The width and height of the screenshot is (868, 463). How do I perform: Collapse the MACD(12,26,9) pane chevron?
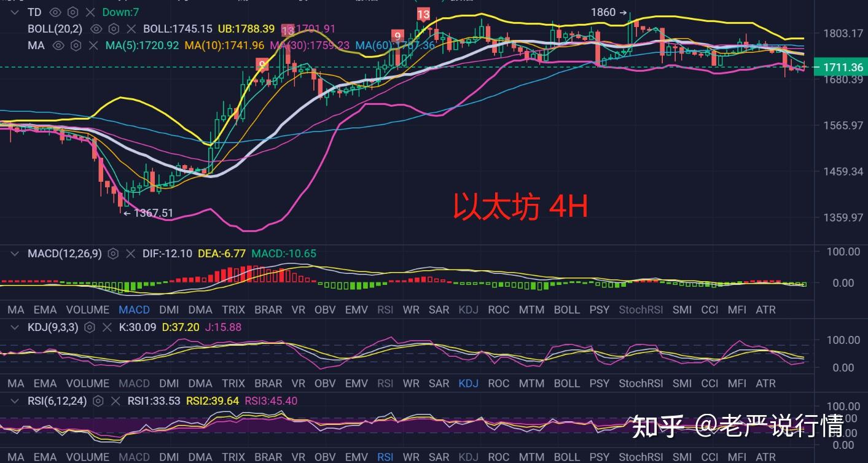[x=15, y=254]
